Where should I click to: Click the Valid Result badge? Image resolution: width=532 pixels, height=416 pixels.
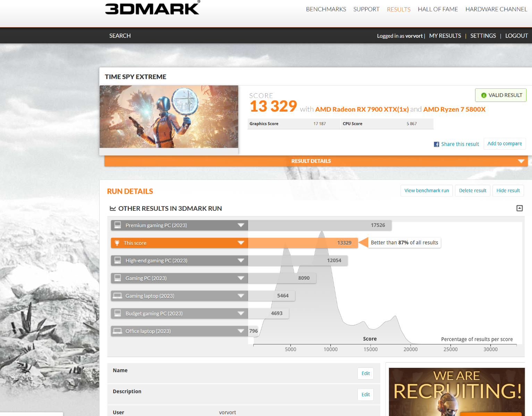[501, 95]
